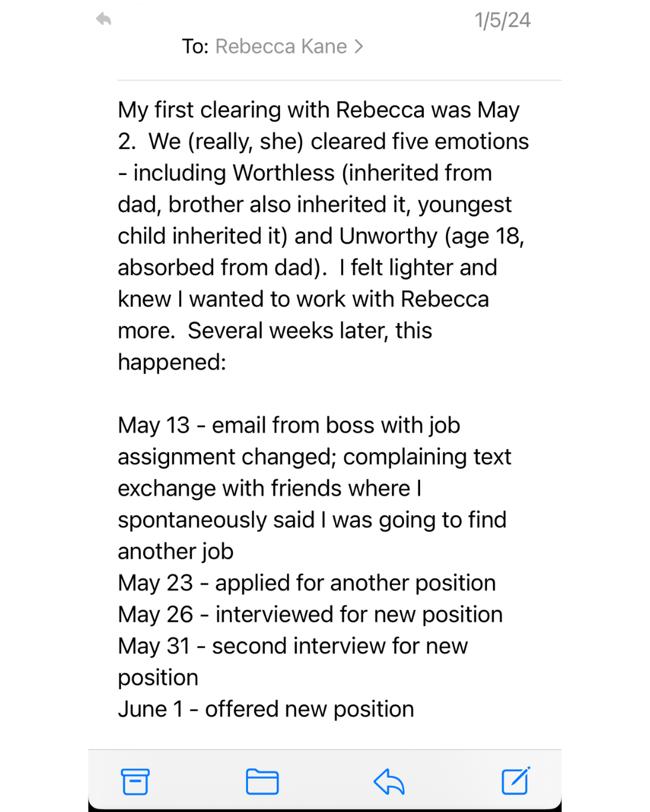Image resolution: width=650 pixels, height=812 pixels.
Task: Open the Rebecca Kane recipient contact
Action: [x=281, y=46]
